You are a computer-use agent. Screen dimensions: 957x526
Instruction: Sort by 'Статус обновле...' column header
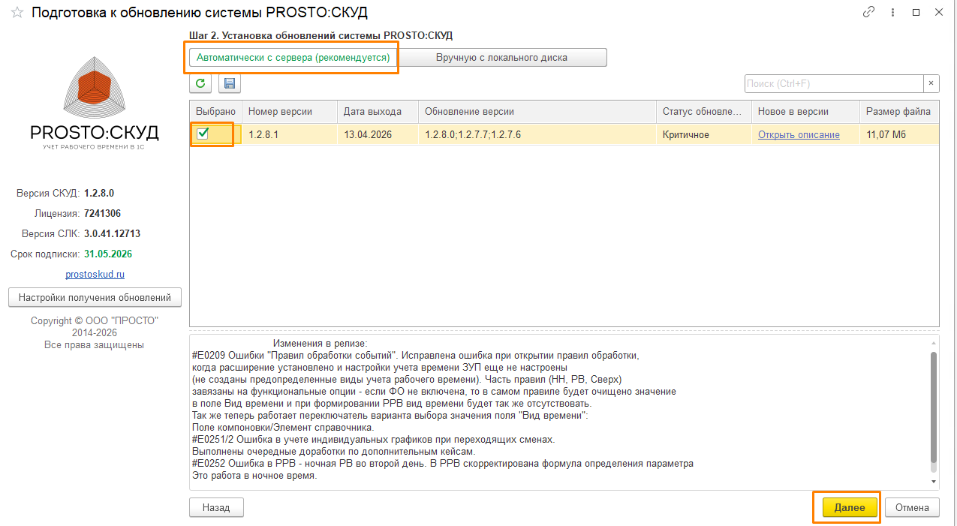[704, 112]
